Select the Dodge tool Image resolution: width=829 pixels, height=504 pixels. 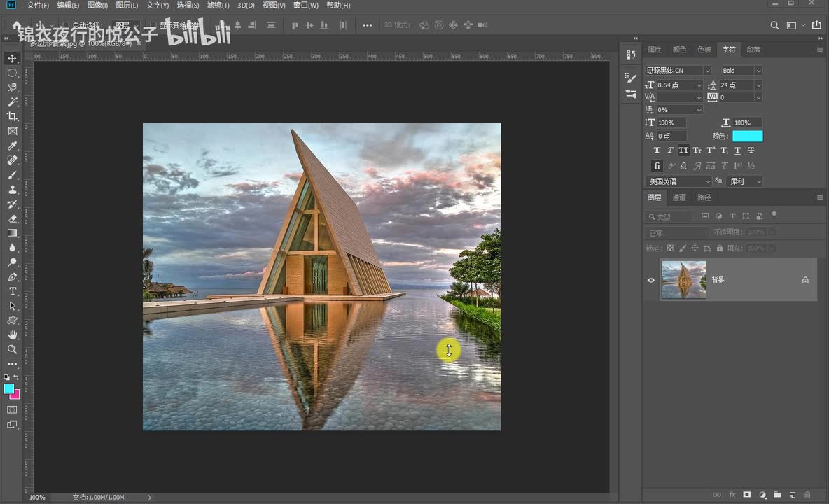[12, 262]
